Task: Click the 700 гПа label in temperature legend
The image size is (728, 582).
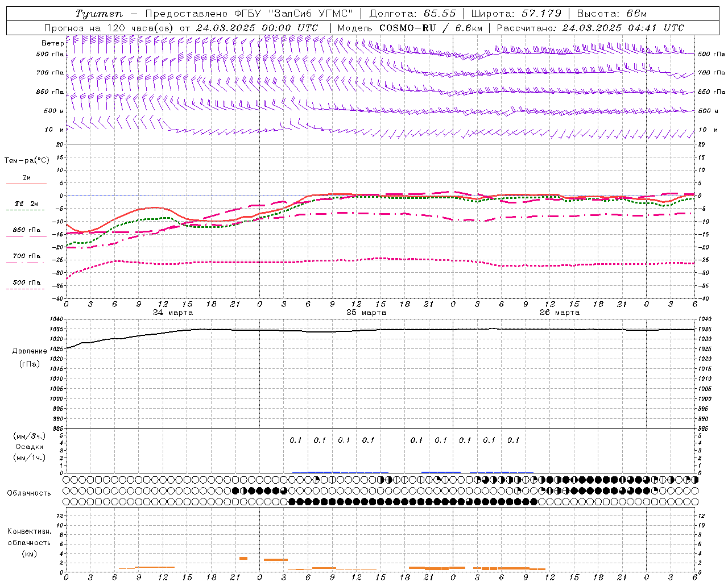Action: point(26,256)
